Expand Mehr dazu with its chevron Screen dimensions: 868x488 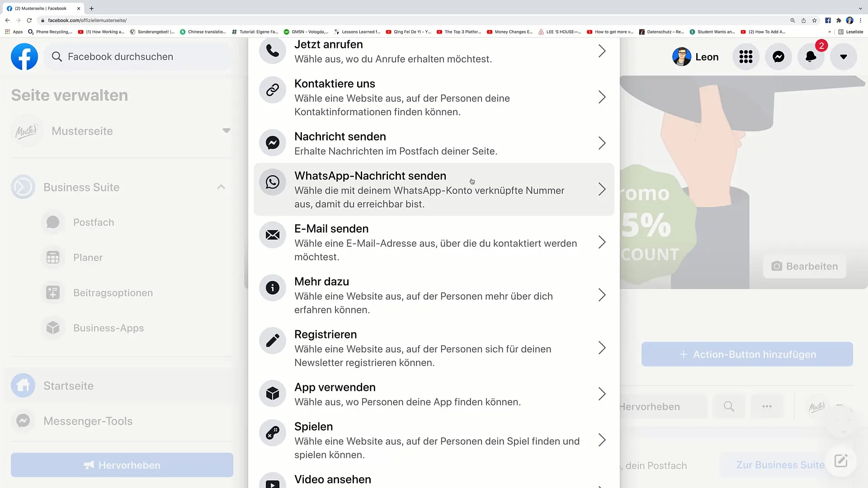(x=602, y=295)
